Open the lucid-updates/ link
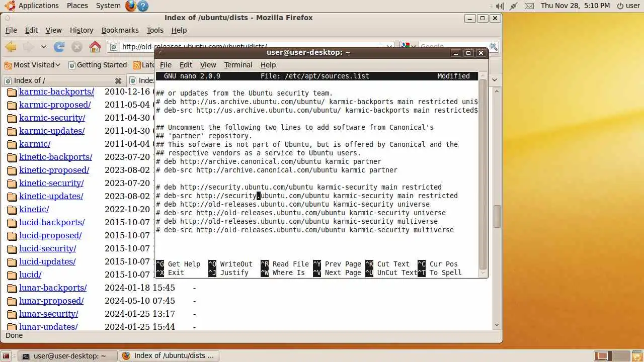The height and width of the screenshot is (362, 644). [x=47, y=261]
